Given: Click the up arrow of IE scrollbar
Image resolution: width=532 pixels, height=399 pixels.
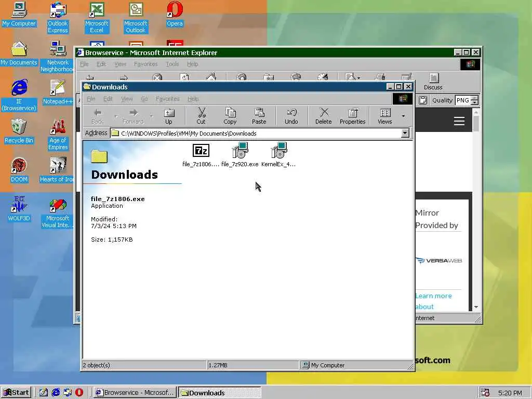Looking at the screenshot, I should [476, 112].
